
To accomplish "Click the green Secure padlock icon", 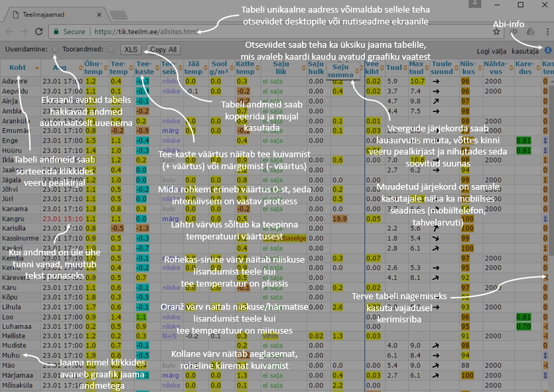I will tap(56, 31).
